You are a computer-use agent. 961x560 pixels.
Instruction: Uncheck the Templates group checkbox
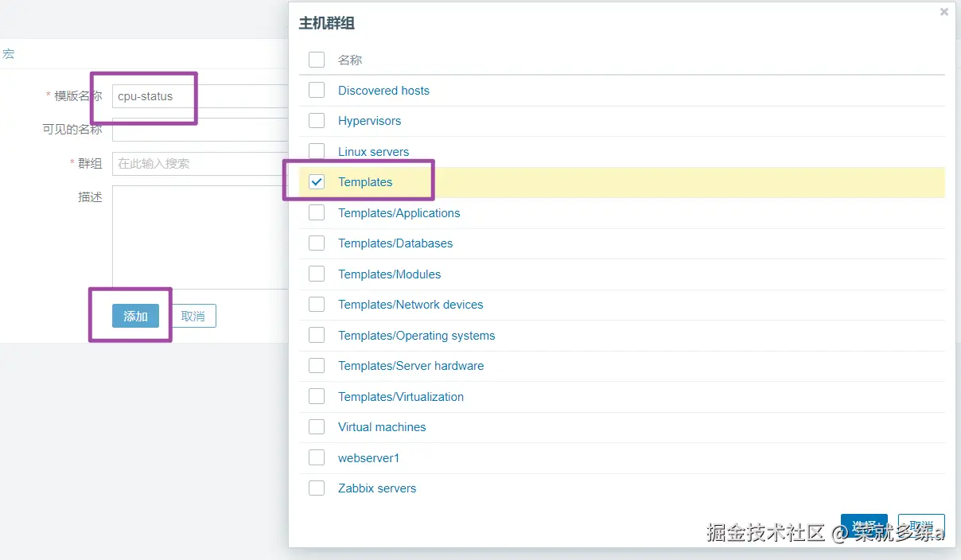(317, 182)
